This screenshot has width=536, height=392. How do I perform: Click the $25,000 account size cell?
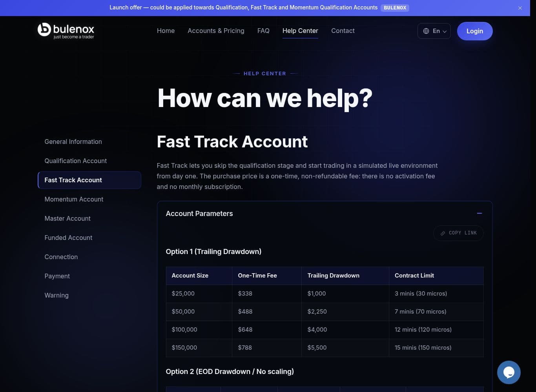(x=199, y=294)
